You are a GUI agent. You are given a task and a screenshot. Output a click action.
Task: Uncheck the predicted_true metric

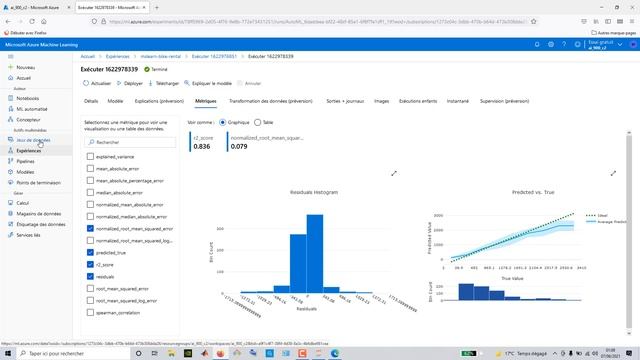pyautogui.click(x=90, y=253)
